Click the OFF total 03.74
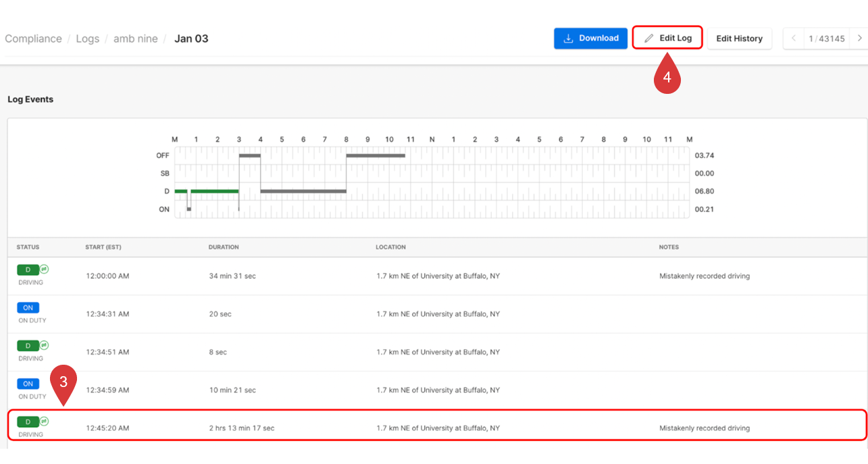868x464 pixels. (705, 155)
